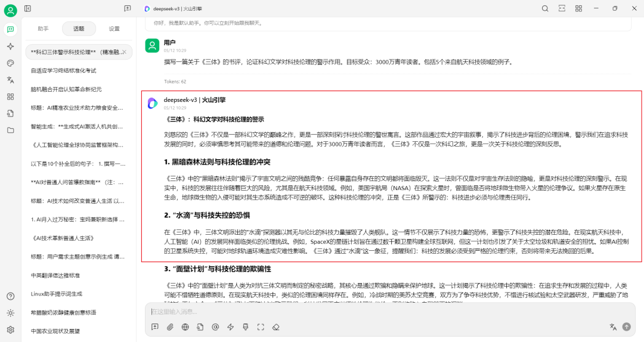Search messages with magnifier icon
Viewport: 644px width, 342px height.
click(545, 8)
